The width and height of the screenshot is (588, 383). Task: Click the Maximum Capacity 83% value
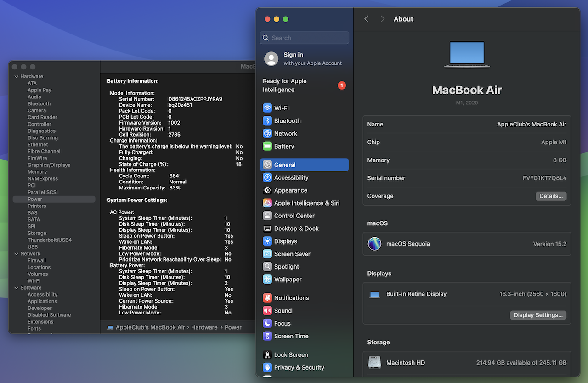click(x=175, y=188)
